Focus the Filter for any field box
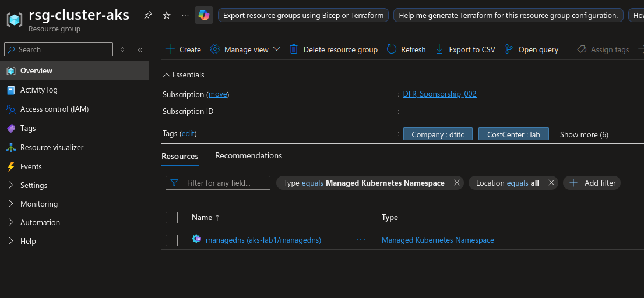 pos(218,183)
